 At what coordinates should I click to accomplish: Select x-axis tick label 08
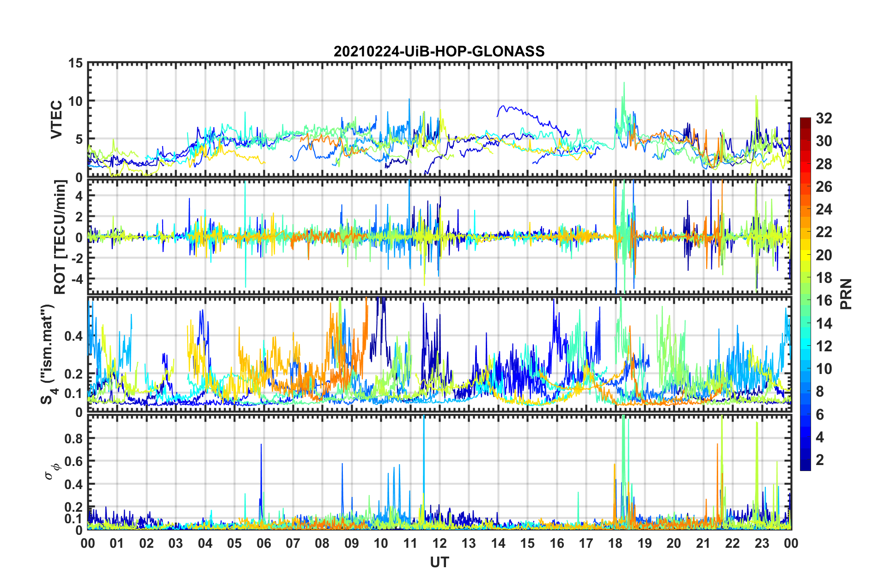(322, 543)
